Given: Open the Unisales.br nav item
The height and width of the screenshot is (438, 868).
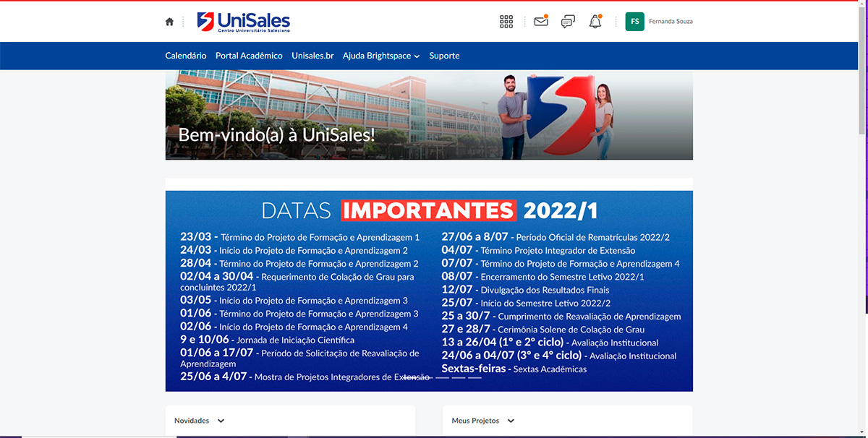Looking at the screenshot, I should click(x=312, y=56).
